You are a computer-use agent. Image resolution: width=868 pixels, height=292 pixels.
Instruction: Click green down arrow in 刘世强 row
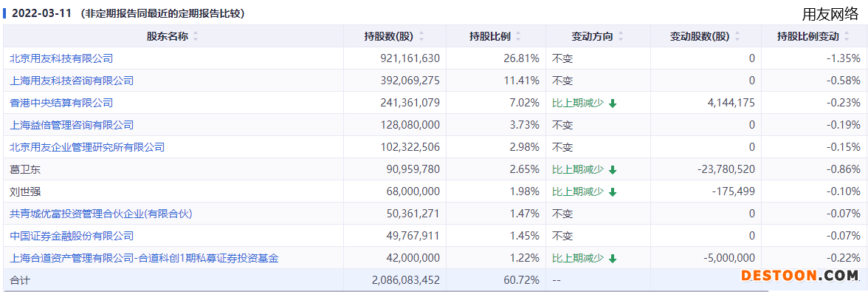click(613, 191)
